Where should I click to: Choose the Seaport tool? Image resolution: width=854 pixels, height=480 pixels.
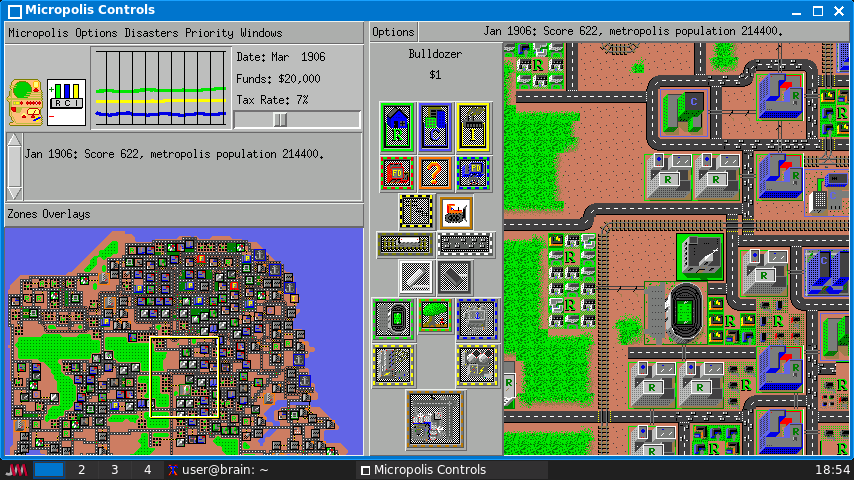[x=477, y=318]
